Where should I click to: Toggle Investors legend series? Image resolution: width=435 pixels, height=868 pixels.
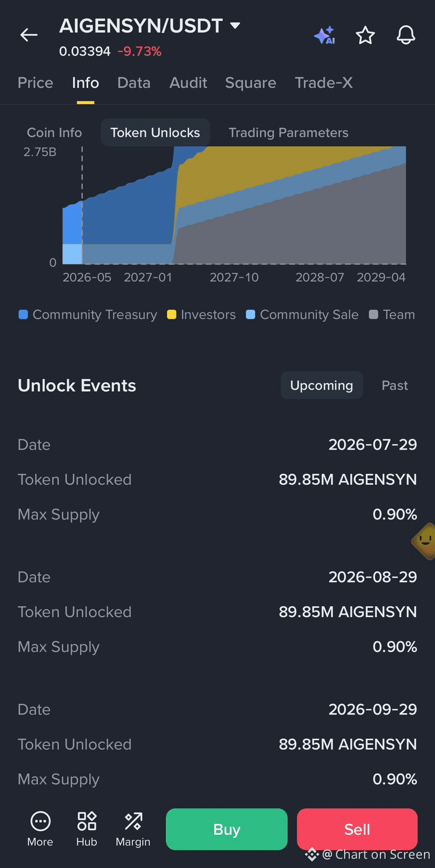tap(201, 314)
